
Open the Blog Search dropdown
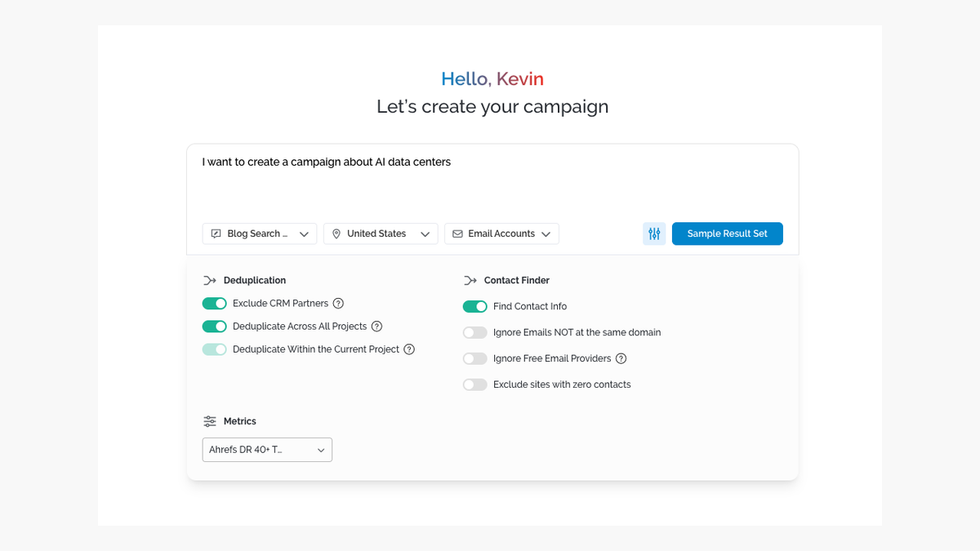tap(260, 233)
